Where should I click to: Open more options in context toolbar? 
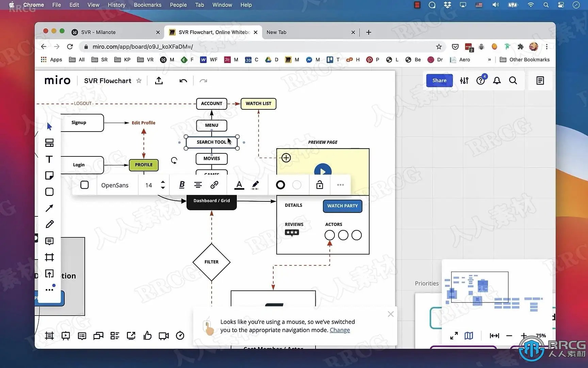[340, 185]
